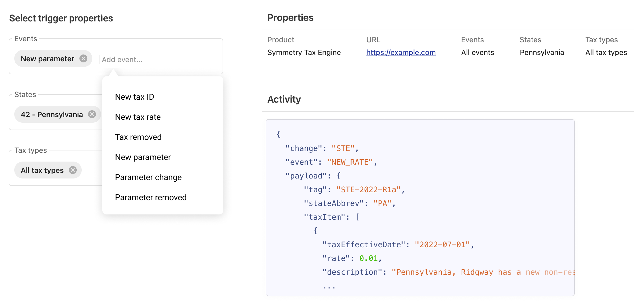Select New tax ID from dropdown
The width and height of the screenshot is (644, 307).
134,97
